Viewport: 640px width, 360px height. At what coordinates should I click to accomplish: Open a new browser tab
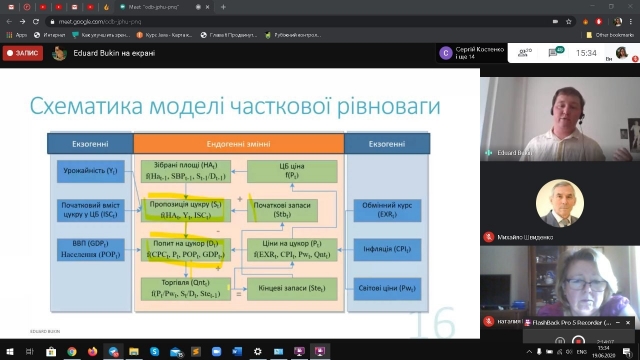click(x=223, y=7)
